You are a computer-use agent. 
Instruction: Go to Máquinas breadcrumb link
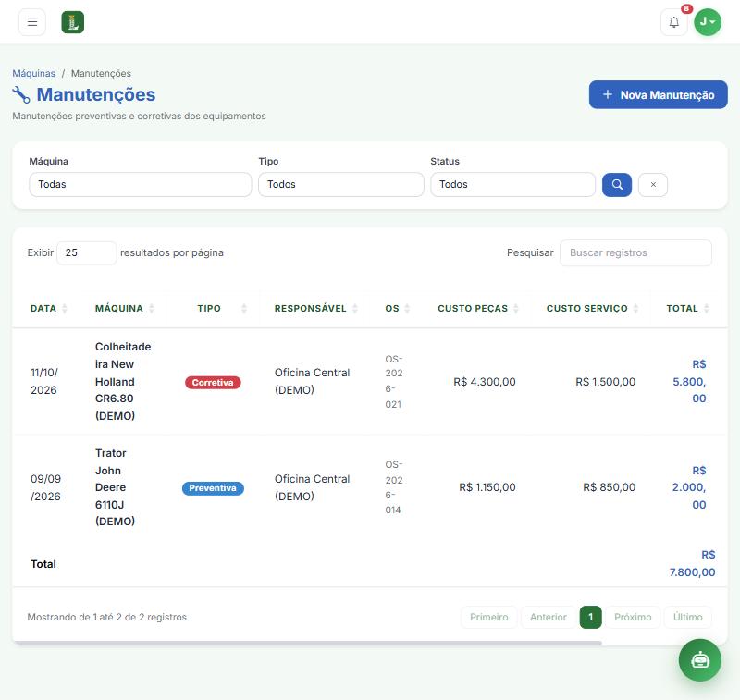33,74
